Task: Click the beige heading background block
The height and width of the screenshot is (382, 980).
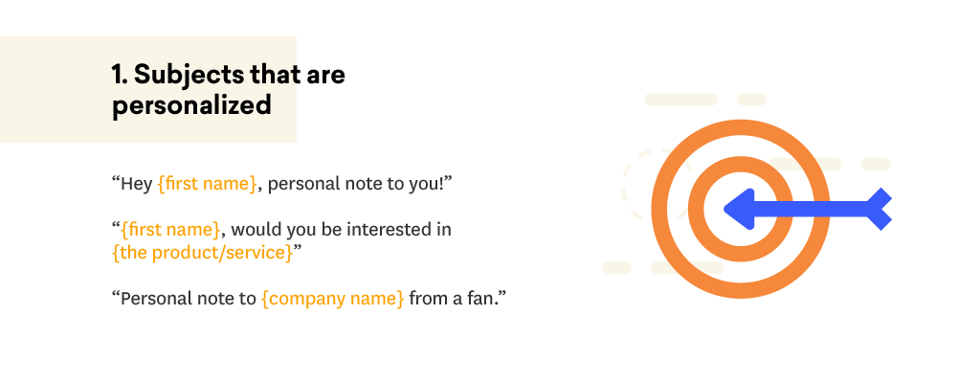Action: click(x=148, y=89)
